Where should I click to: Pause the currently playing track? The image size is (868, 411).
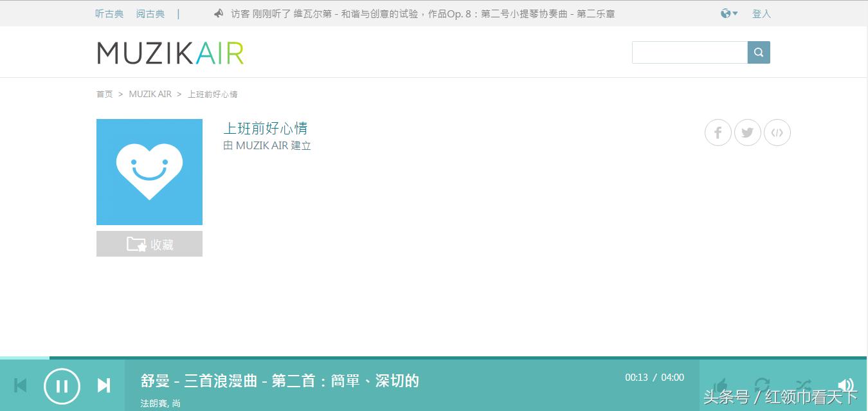click(x=62, y=385)
